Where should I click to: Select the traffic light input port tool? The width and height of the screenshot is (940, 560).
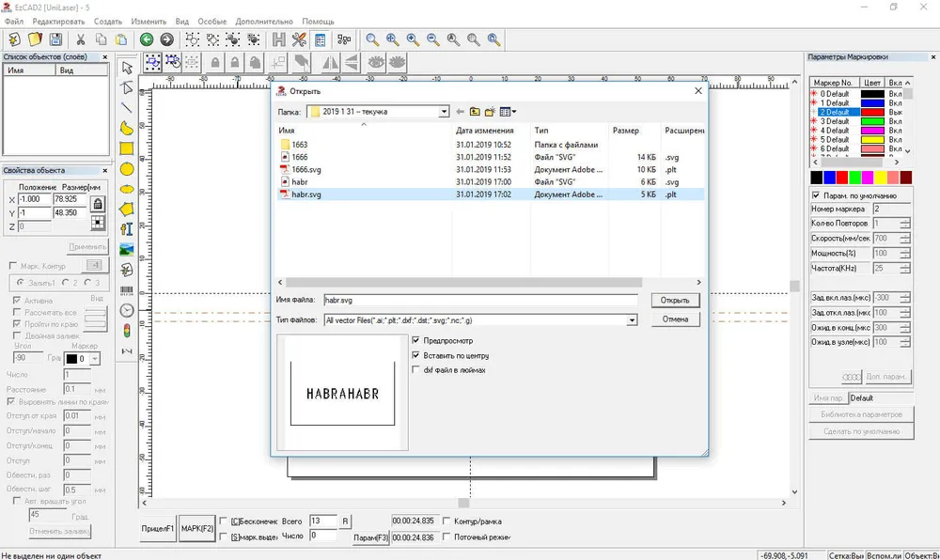(127, 331)
